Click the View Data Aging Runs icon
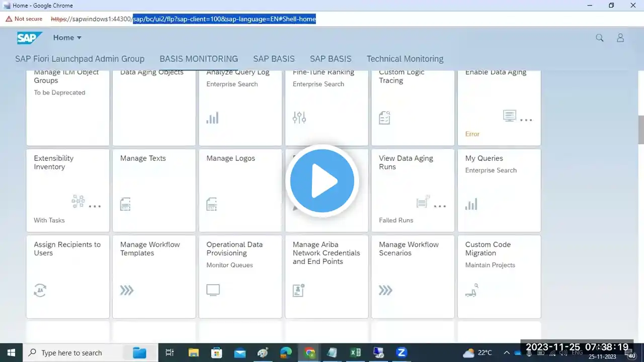 click(423, 202)
